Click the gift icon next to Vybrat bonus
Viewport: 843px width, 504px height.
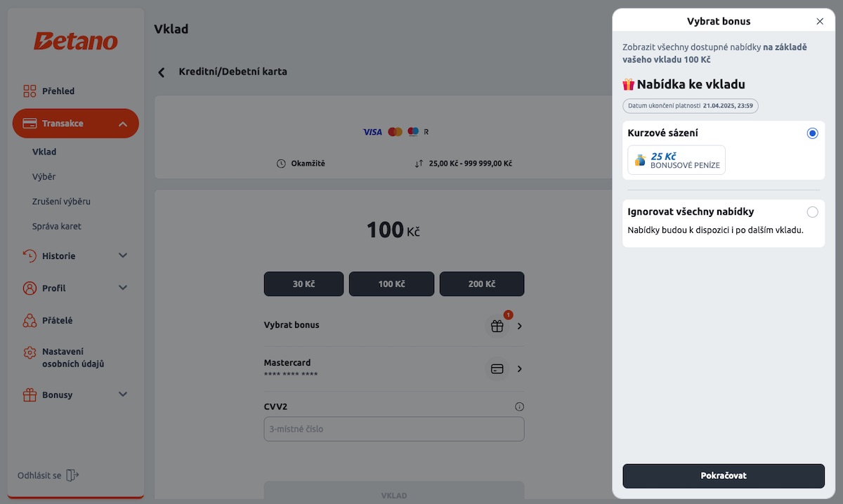pos(497,326)
